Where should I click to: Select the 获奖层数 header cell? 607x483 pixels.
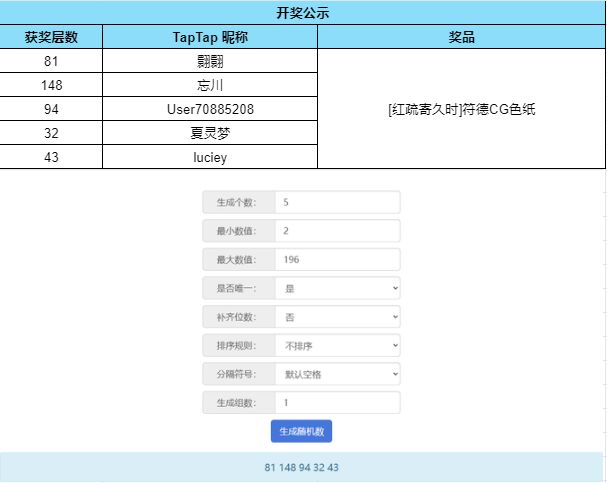point(51,37)
